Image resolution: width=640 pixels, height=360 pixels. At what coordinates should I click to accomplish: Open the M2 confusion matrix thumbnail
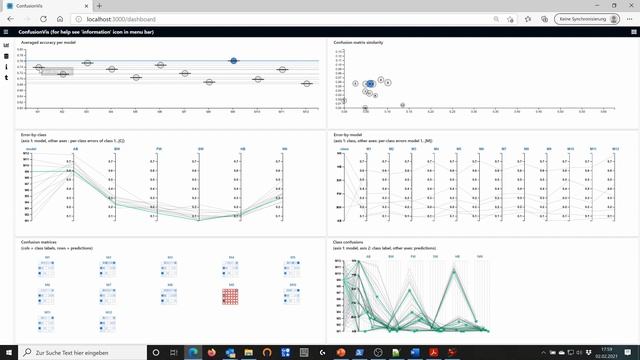[x=108, y=268]
